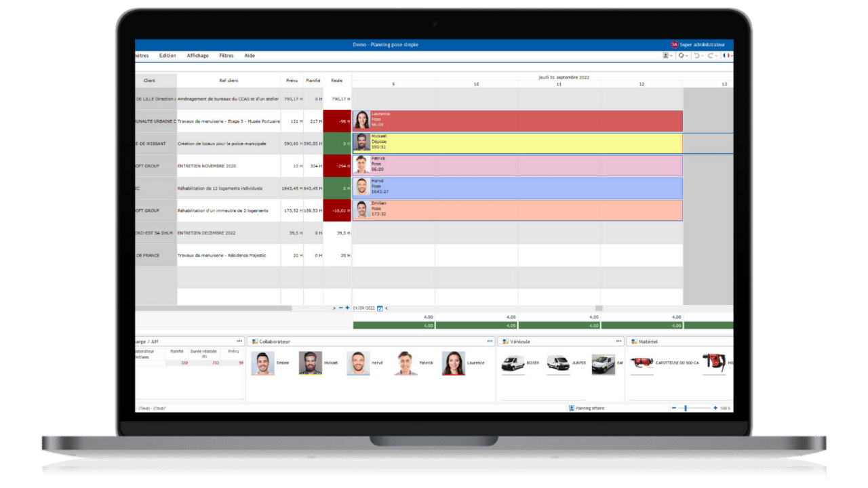
Task: Click the Collaborateur panel icon
Action: coord(254,342)
